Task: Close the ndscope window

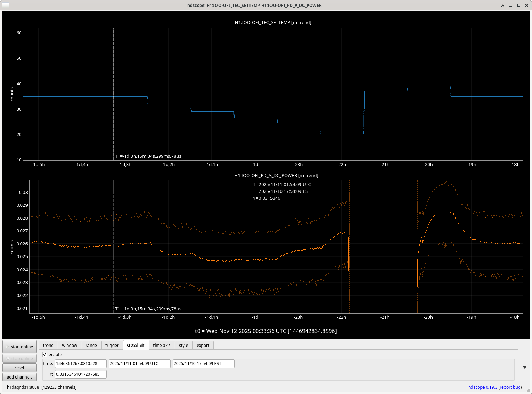Action: click(x=526, y=5)
